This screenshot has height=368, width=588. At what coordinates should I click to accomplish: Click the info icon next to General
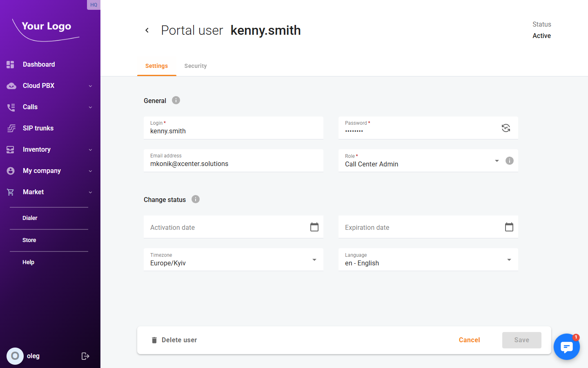point(176,100)
